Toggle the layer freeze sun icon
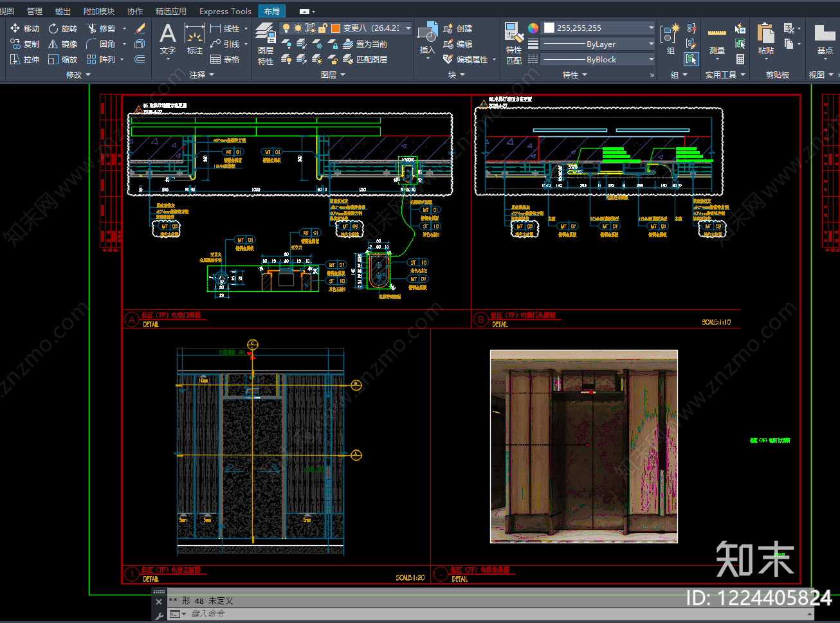Viewport: 840px width, 623px height. tap(298, 28)
